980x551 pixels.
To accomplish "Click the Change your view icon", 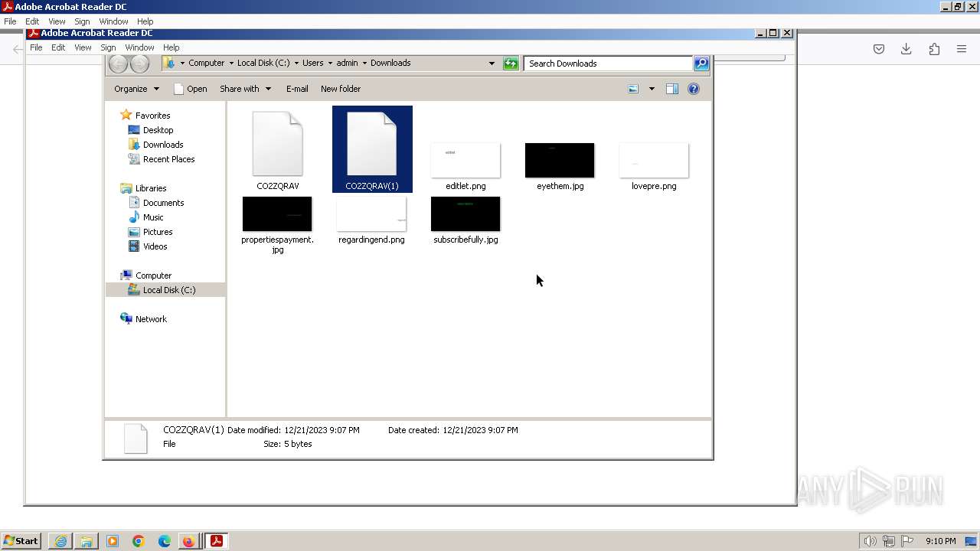I will [x=633, y=89].
